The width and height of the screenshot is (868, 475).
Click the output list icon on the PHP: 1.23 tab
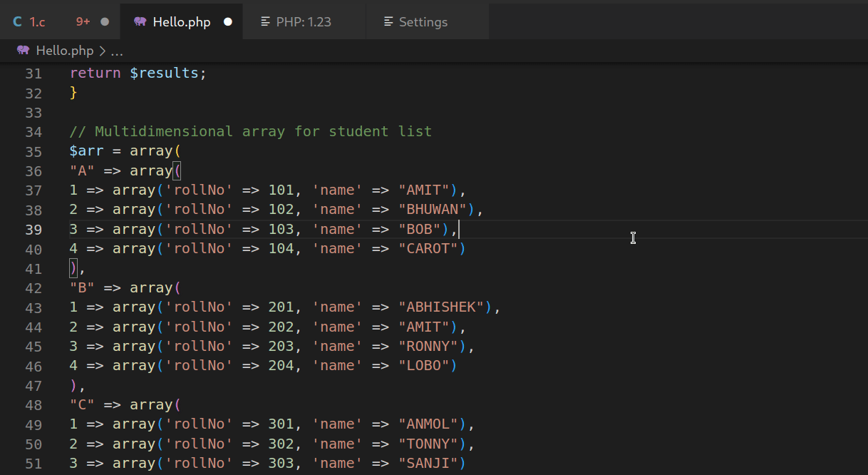point(265,21)
